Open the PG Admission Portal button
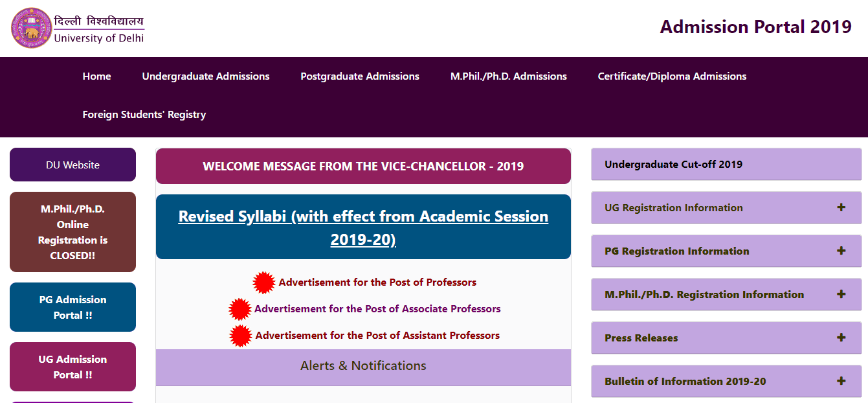868x403 pixels. 72,307
